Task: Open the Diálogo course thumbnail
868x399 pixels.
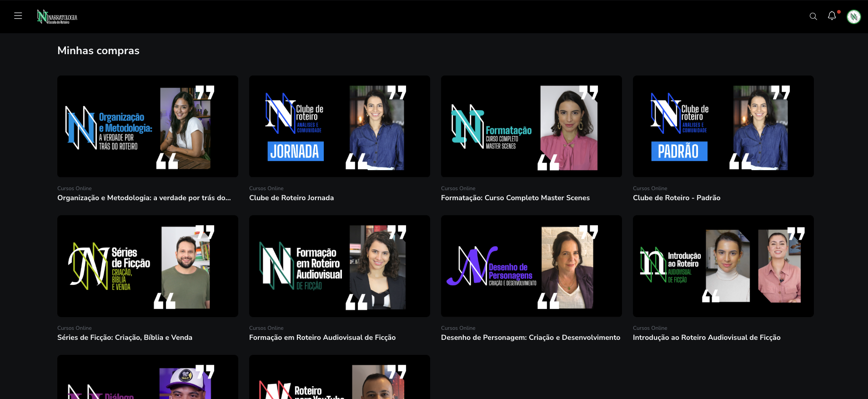Action: (x=148, y=377)
